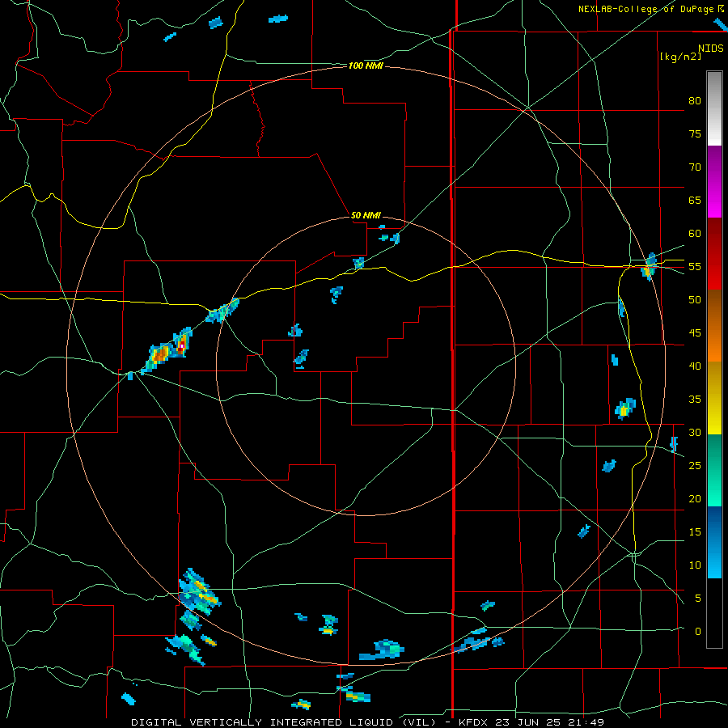Select the yellow segment of color bar
This screenshot has width=728, height=728.
pyautogui.click(x=714, y=398)
